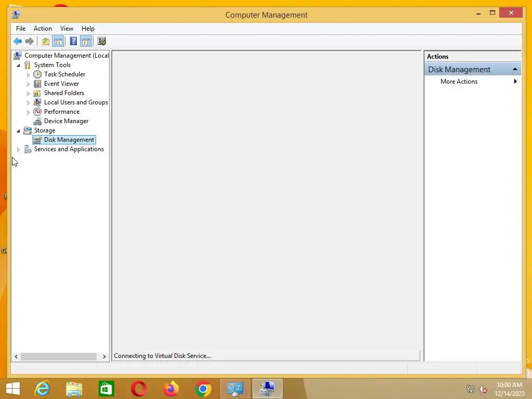
Task: Click the System Tools icon
Action: 28,65
